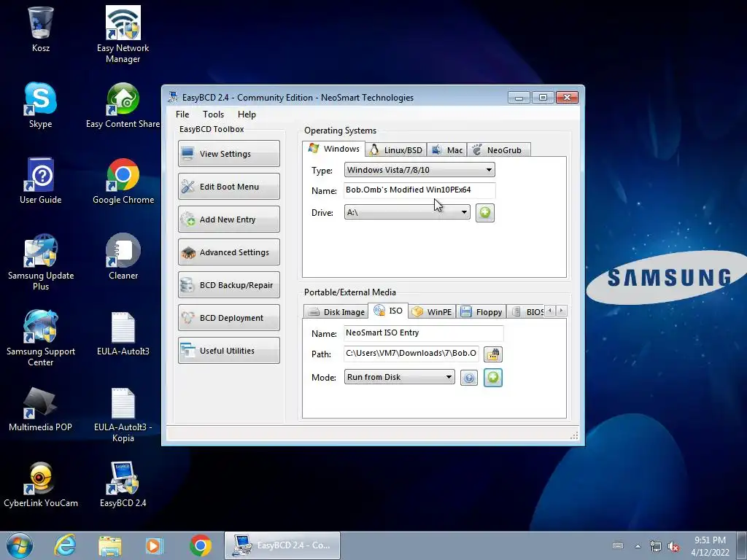Open the EULA-AutoIt3 file on desktop
The width and height of the screenshot is (747, 560).
123,332
